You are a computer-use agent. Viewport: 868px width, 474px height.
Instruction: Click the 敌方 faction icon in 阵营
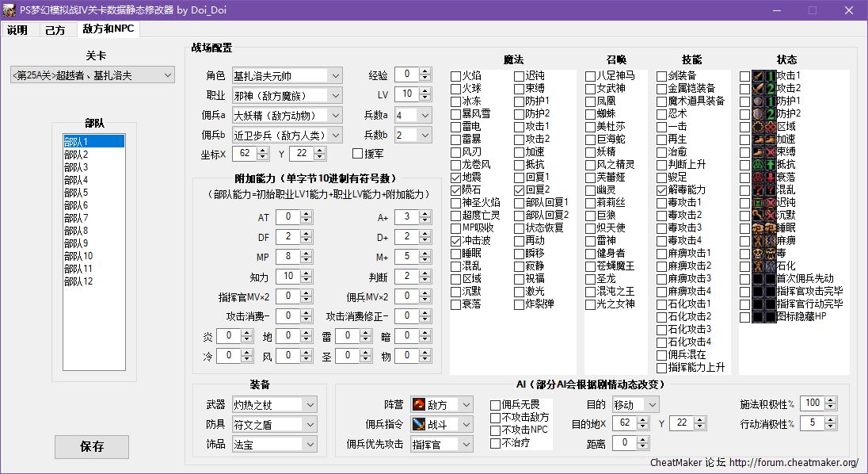click(418, 405)
